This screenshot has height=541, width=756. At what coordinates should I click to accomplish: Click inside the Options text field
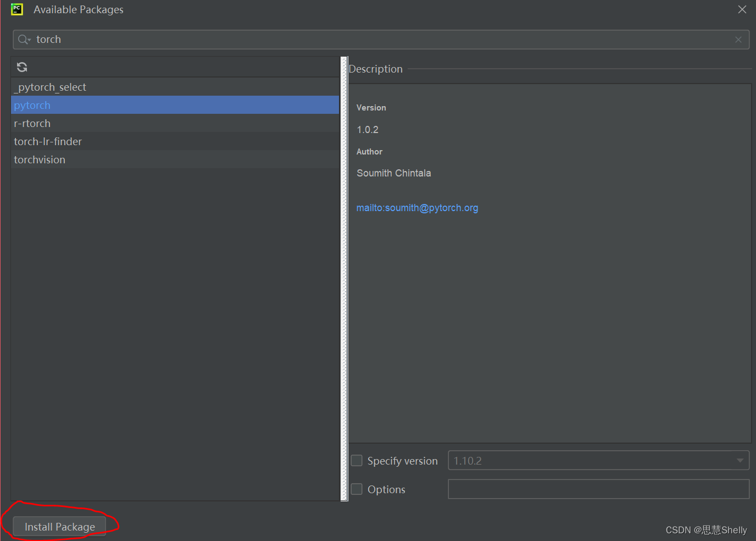point(598,489)
